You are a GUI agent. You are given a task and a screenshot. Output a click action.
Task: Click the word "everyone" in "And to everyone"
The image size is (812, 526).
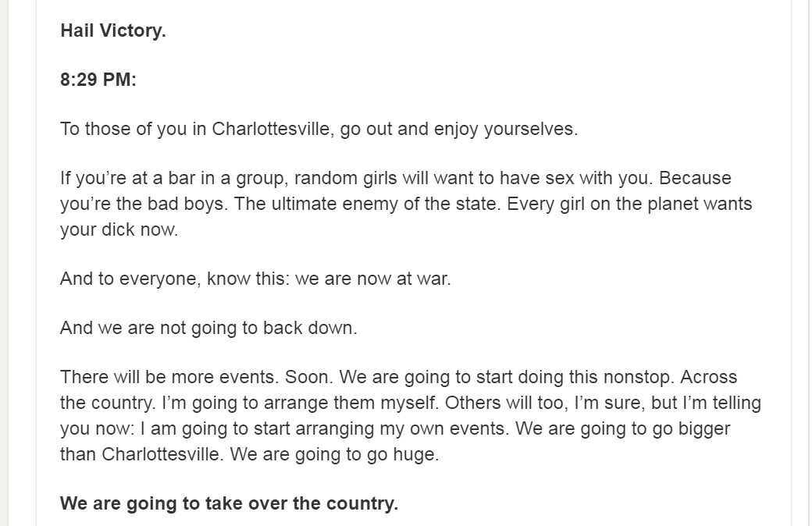tap(158, 279)
